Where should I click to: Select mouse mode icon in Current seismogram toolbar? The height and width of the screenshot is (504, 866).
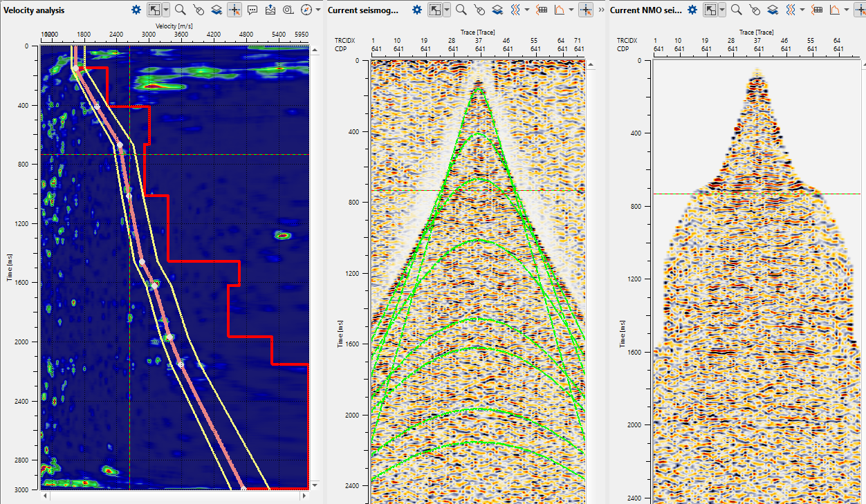point(479,10)
